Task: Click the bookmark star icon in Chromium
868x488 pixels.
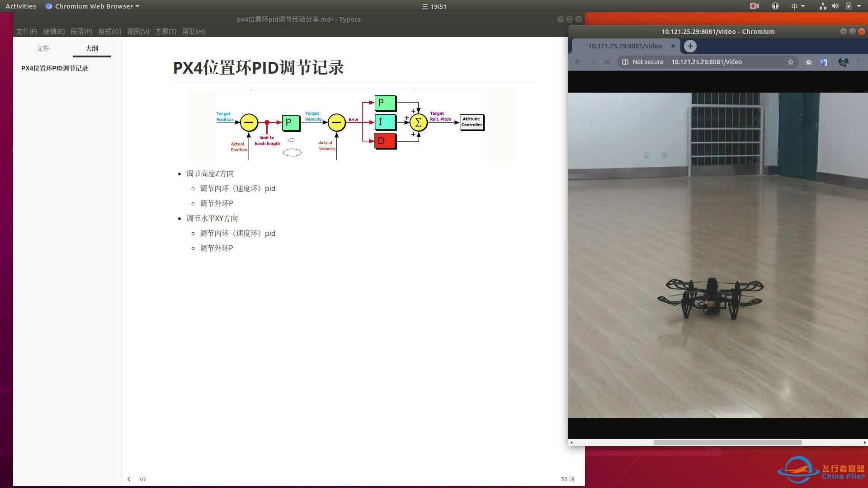Action: click(791, 62)
